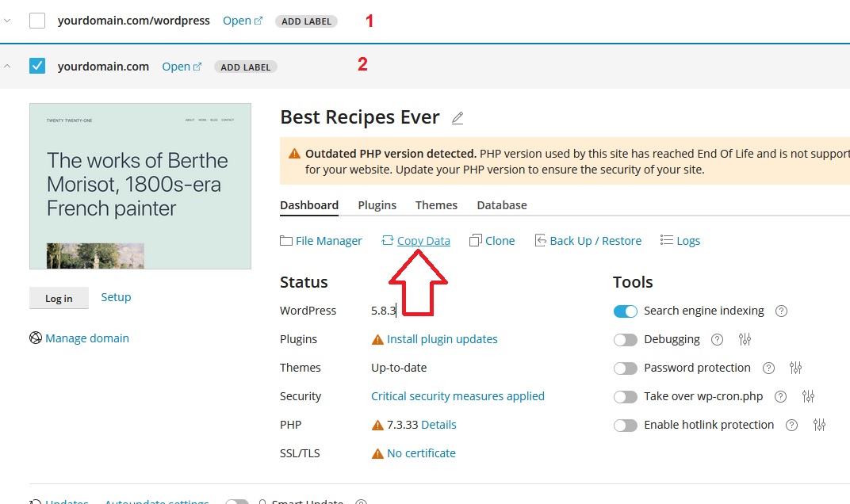Collapse the yourdomain.com row chevron
Viewport: 850px width, 504px height.
(8, 67)
